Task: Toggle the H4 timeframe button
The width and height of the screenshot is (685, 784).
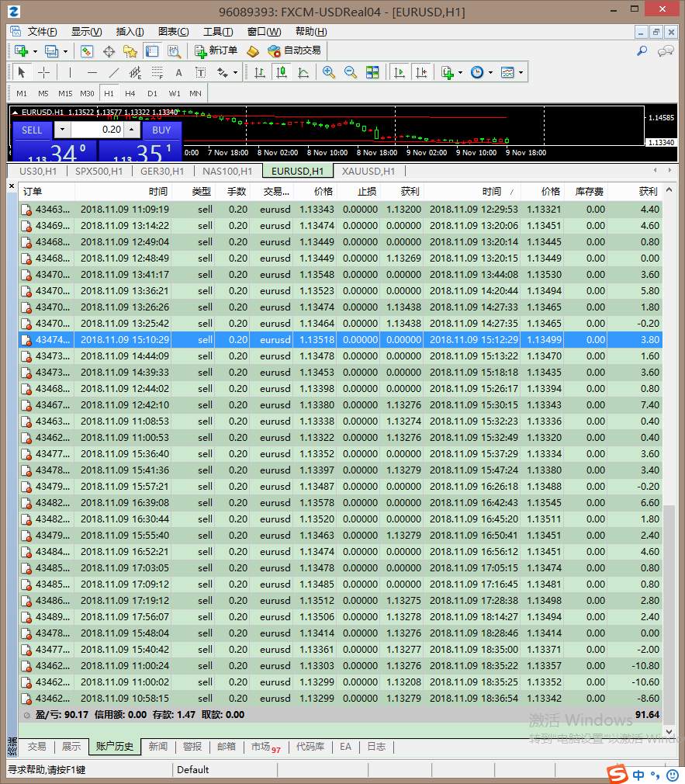Action: (130, 93)
